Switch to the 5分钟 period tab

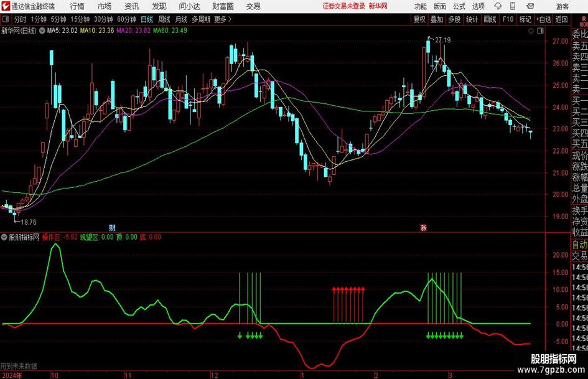click(58, 19)
